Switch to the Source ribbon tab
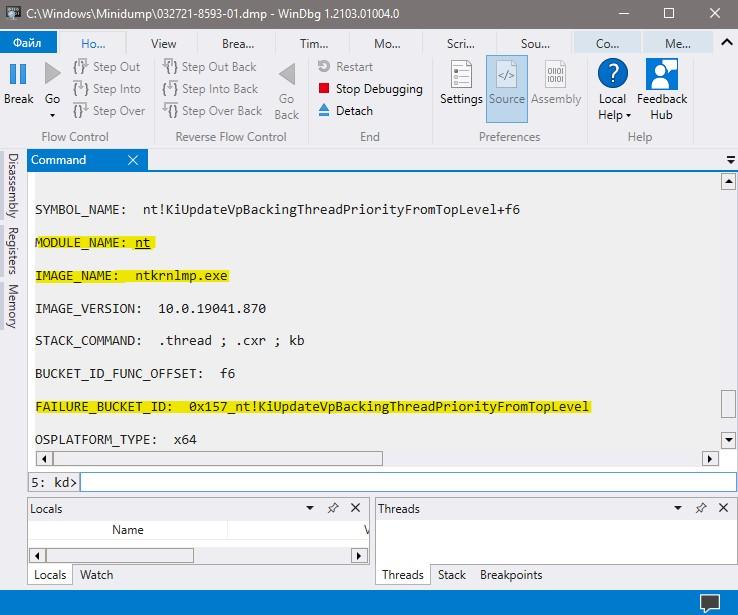The height and width of the screenshot is (615, 738). [535, 44]
